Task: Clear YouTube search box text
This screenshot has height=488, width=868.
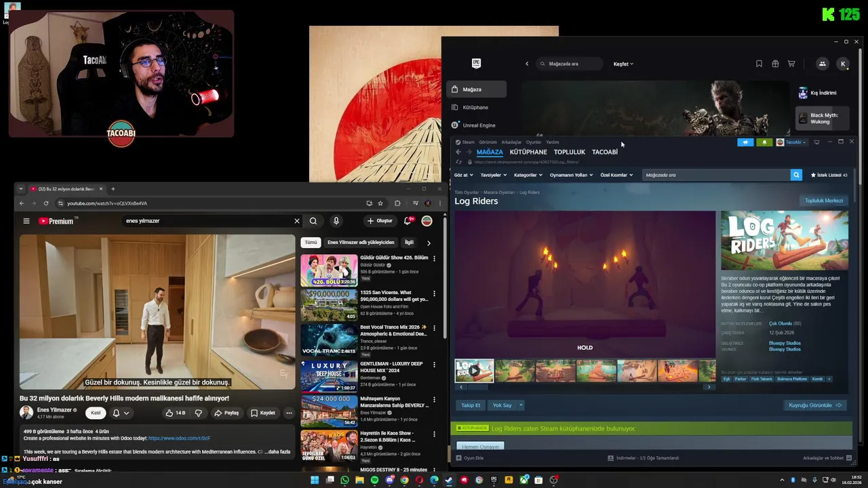Action: 296,221
